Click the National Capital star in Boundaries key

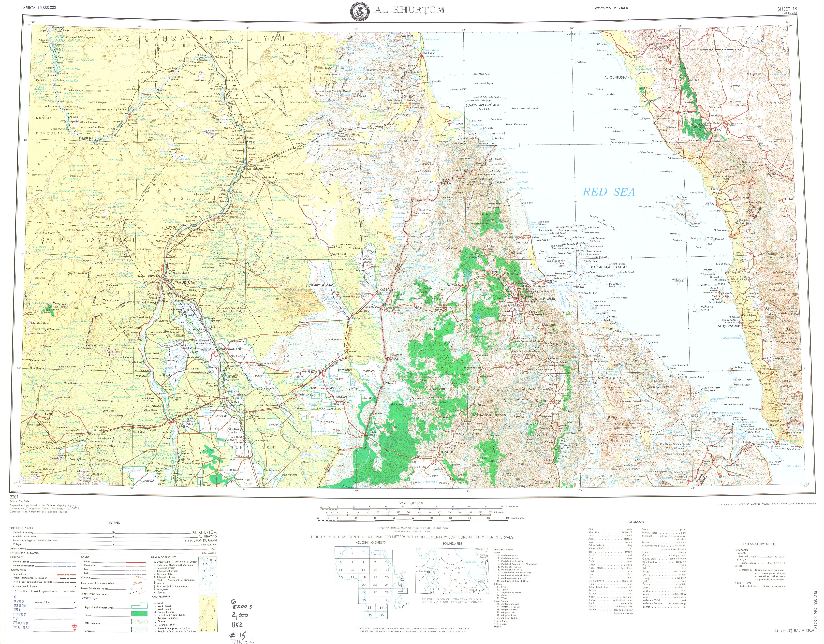(495, 549)
